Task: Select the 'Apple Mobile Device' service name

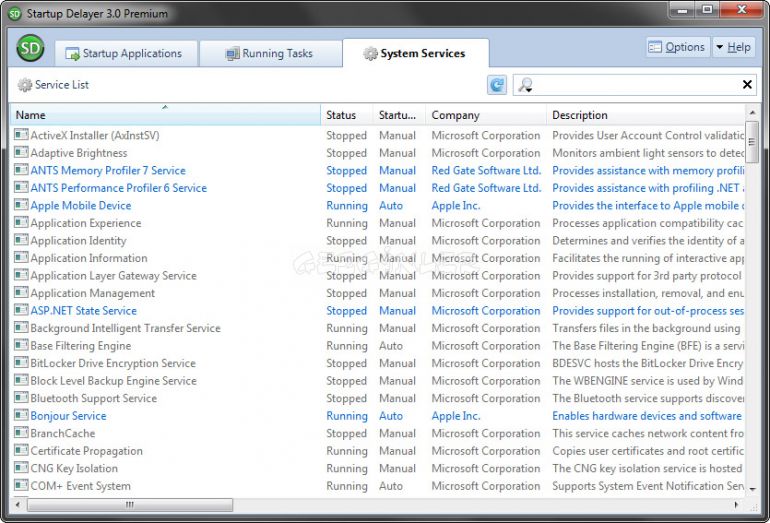Action: coord(81,206)
